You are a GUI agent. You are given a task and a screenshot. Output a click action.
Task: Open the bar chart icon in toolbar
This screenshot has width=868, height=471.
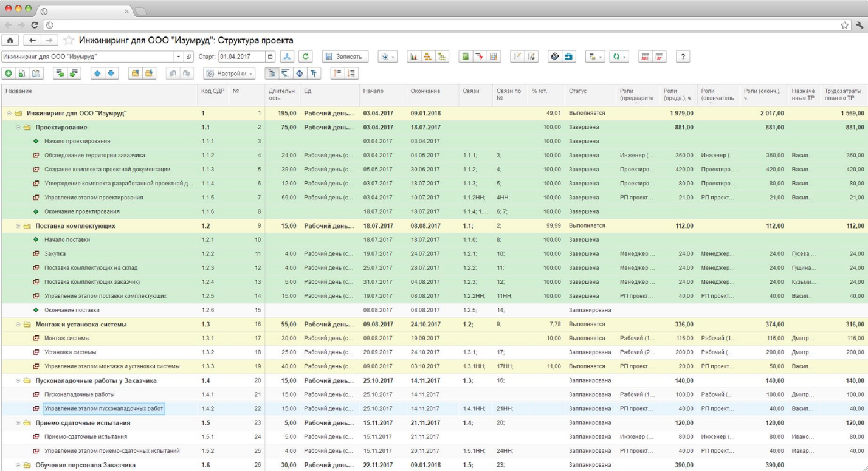point(415,57)
